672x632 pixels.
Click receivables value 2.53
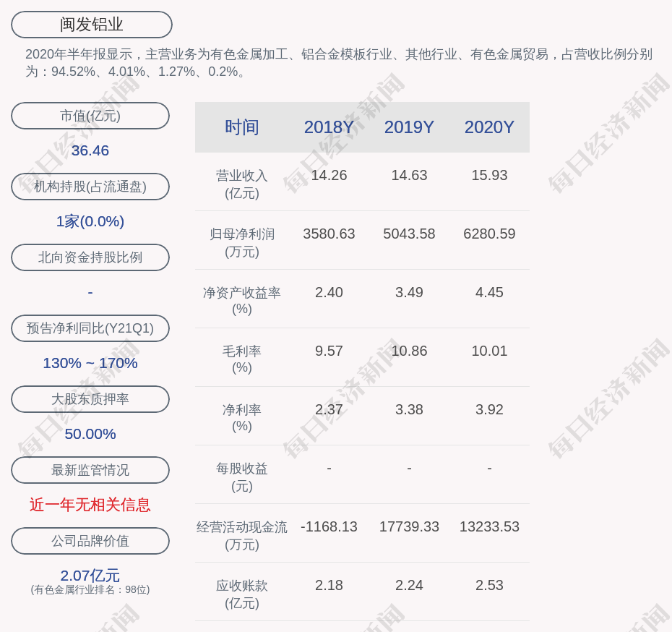(x=489, y=585)
